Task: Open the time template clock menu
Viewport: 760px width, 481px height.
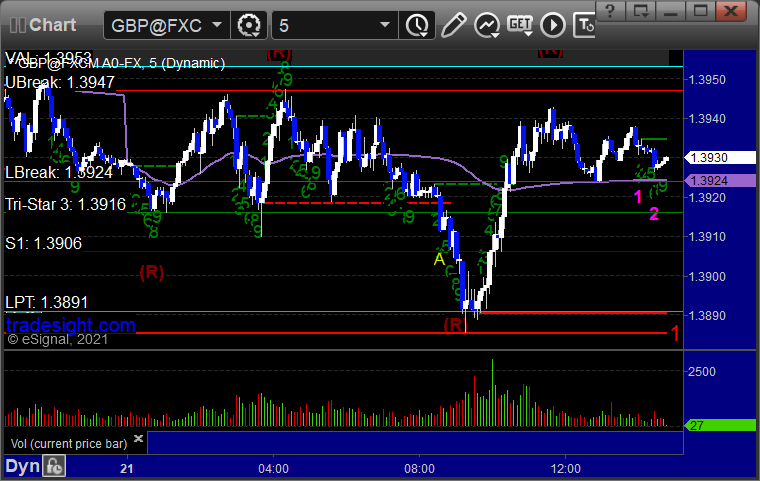Action: tap(417, 25)
